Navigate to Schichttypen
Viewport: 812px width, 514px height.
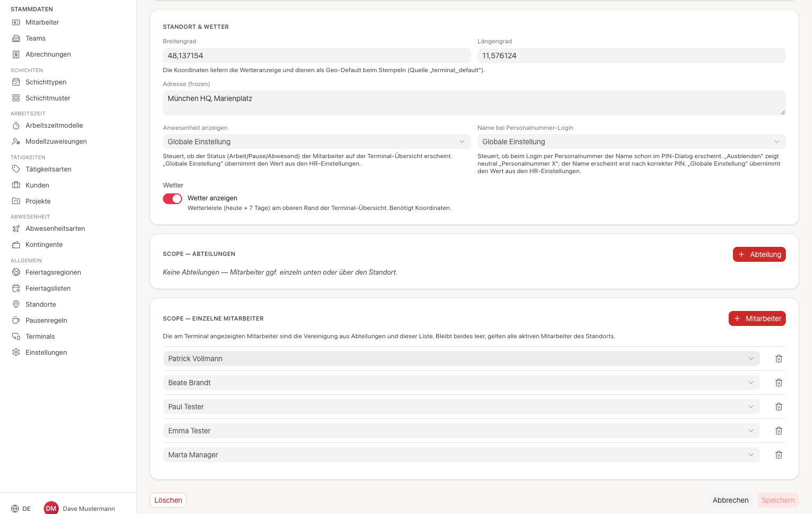pyautogui.click(x=46, y=82)
